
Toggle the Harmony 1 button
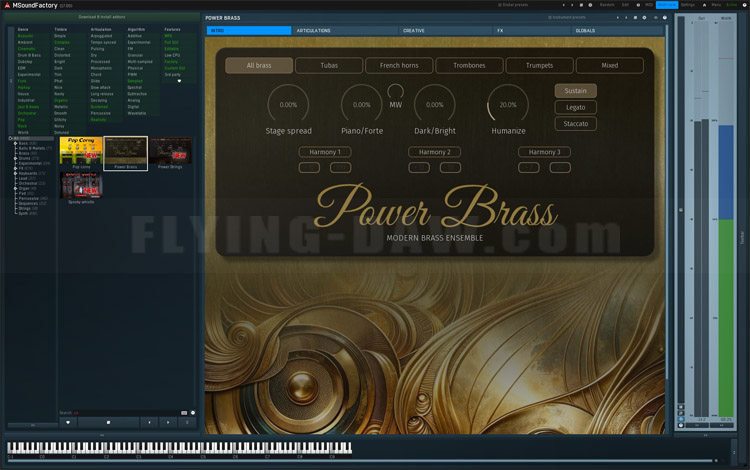tap(325, 152)
